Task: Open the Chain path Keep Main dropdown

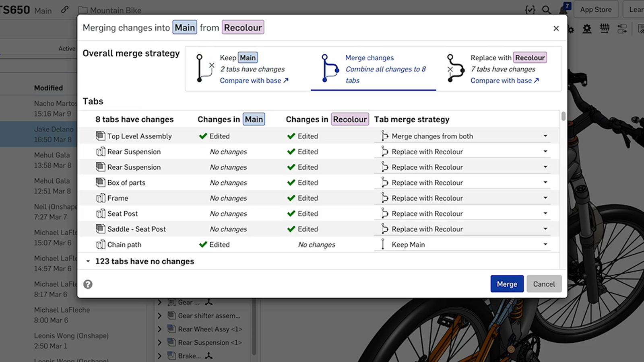Action: (x=545, y=244)
